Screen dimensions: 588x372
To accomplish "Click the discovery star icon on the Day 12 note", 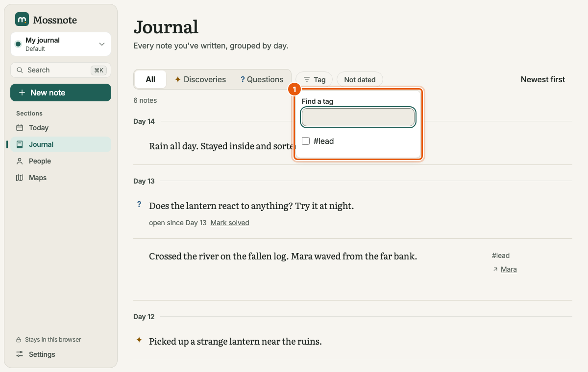I will click(x=139, y=339).
